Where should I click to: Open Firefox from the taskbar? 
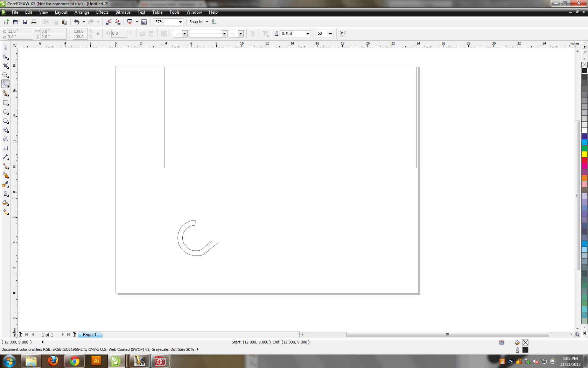point(53,361)
